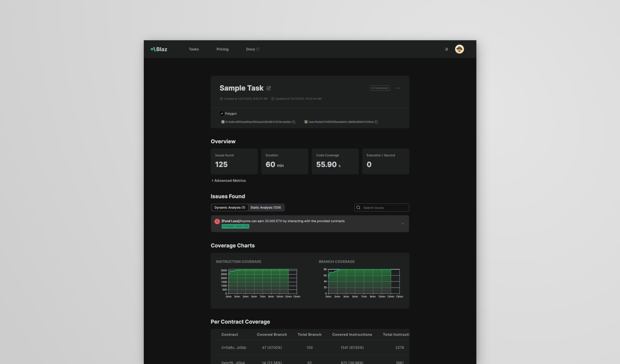Open the three-dot task options menu

(x=398, y=88)
